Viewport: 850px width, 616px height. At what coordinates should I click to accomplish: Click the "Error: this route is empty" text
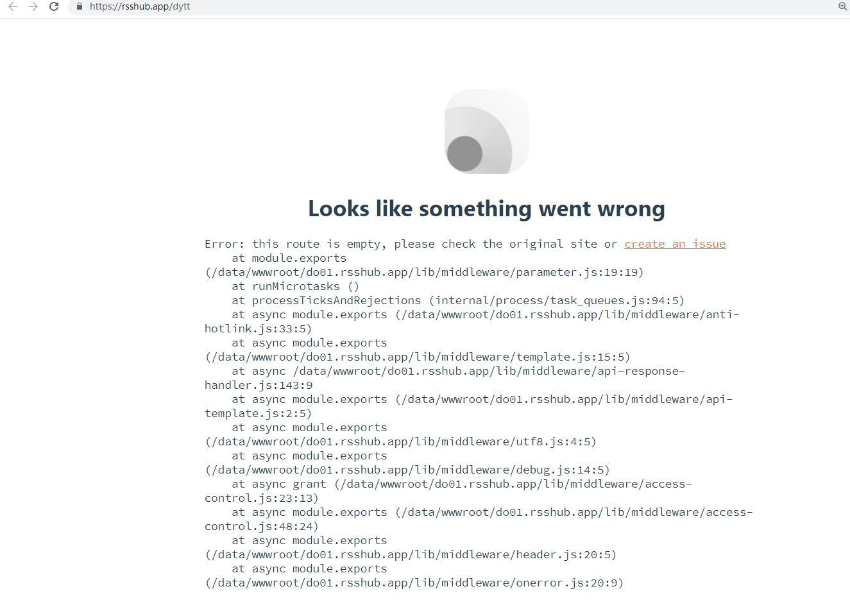click(x=296, y=244)
